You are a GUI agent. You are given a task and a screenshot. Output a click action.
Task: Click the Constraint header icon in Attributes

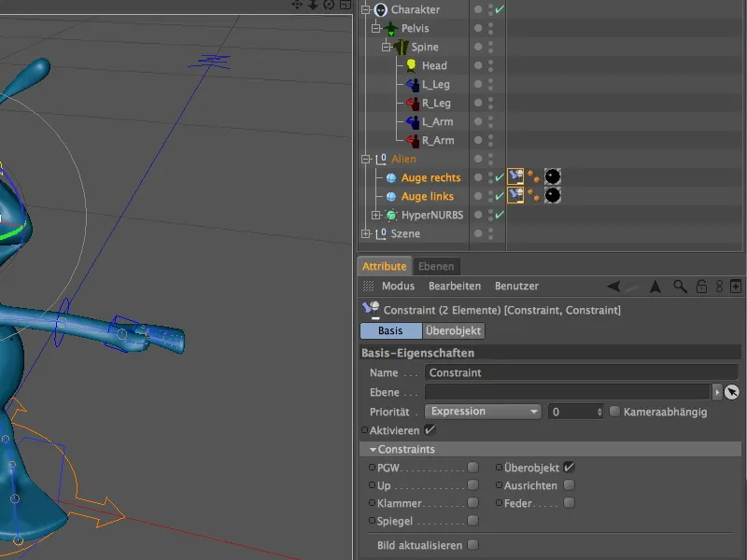pos(371,310)
